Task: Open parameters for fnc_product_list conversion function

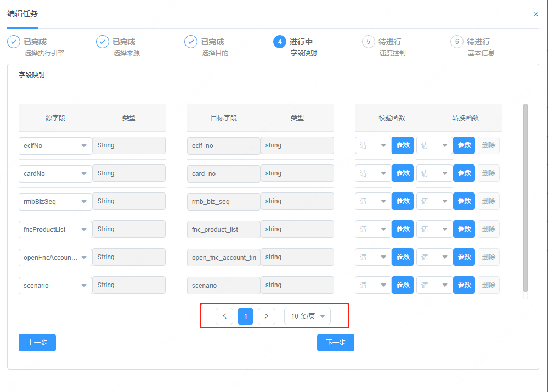Action: click(464, 229)
